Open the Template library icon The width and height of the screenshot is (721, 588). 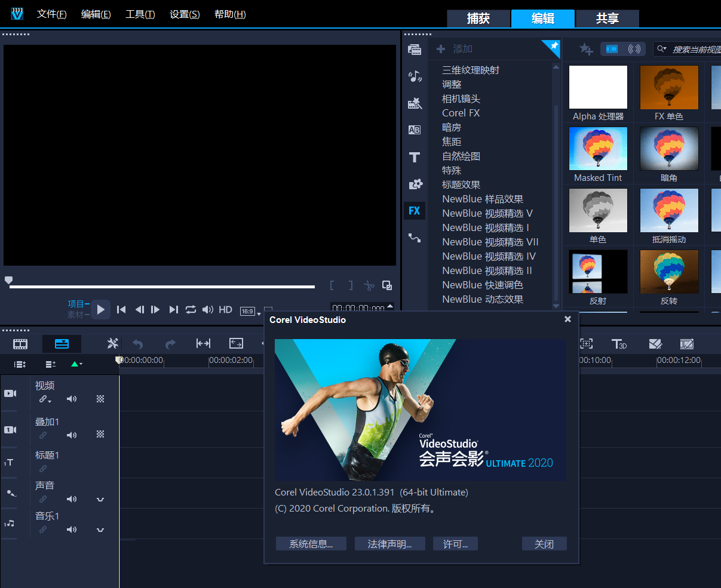415,103
